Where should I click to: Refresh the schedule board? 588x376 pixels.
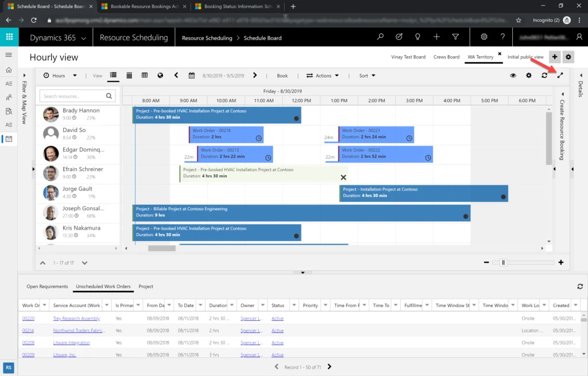coord(544,75)
